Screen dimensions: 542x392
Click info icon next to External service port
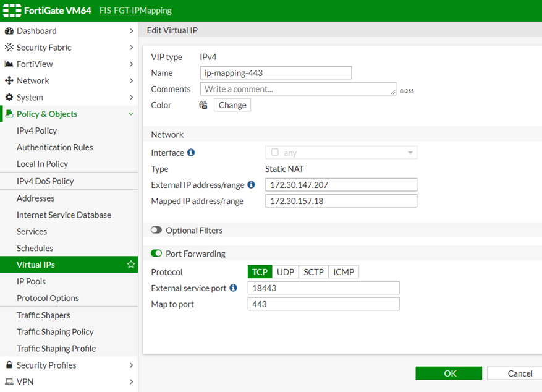[233, 288]
